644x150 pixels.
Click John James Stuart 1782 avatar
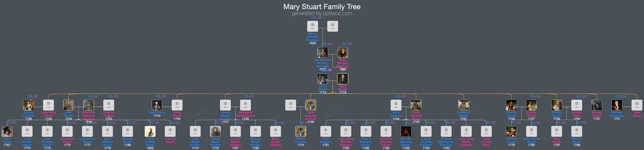coord(531,131)
